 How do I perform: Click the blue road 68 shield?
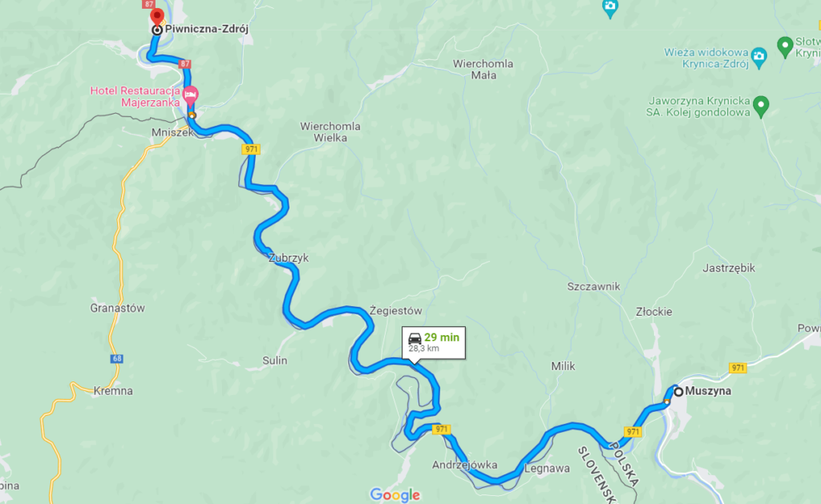tap(117, 359)
